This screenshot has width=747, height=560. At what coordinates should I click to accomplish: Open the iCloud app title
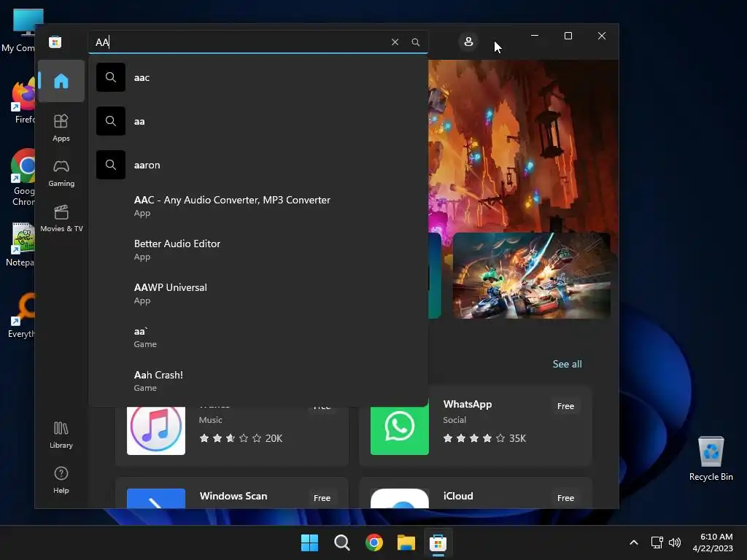458,496
